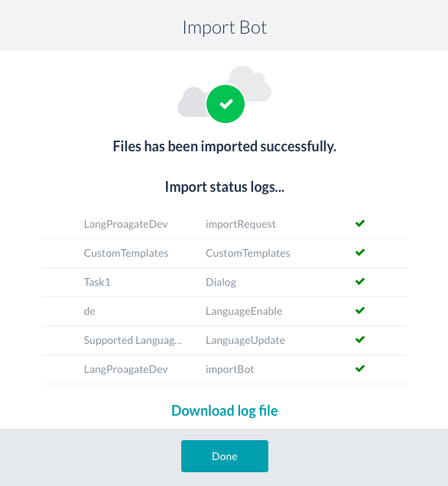Screen dimensions: 448x486
Task: Click the checkmark beside importBot
Action: click(x=360, y=368)
